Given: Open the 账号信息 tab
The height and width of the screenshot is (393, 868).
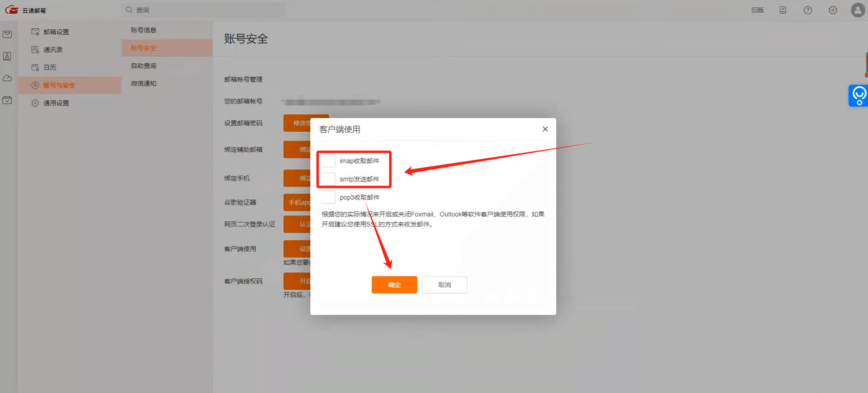Looking at the screenshot, I should (167, 30).
